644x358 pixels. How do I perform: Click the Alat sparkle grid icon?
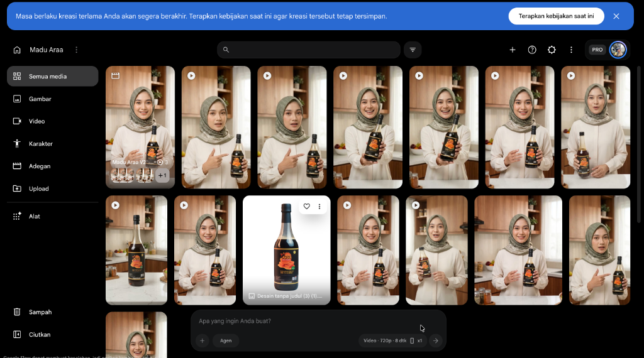17,216
